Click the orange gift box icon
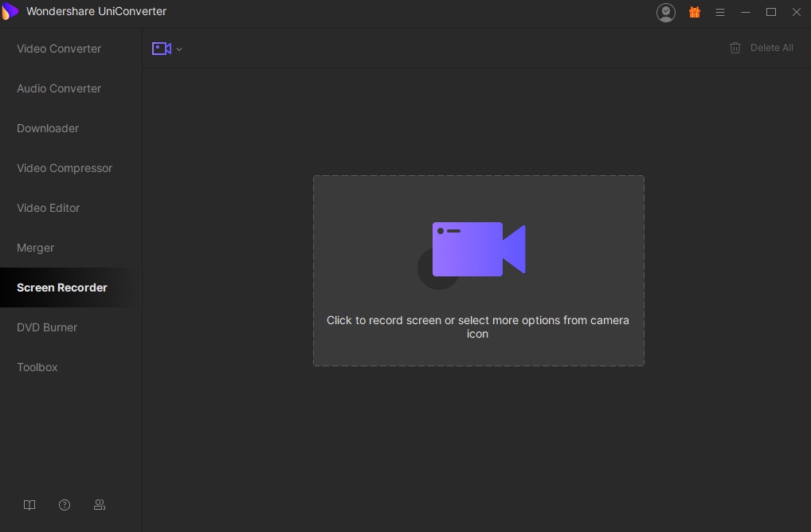 click(695, 13)
